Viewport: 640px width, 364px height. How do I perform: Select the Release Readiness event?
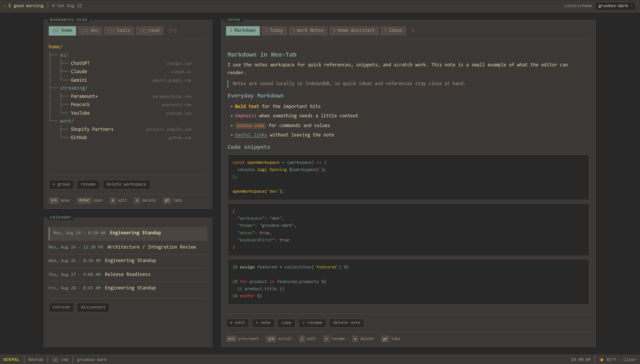128,274
